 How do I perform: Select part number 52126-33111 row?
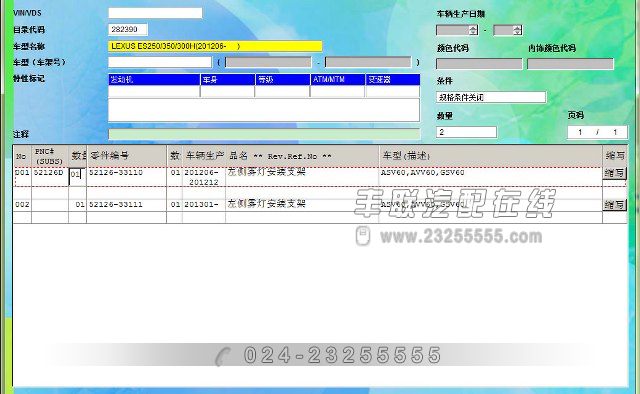click(319, 205)
